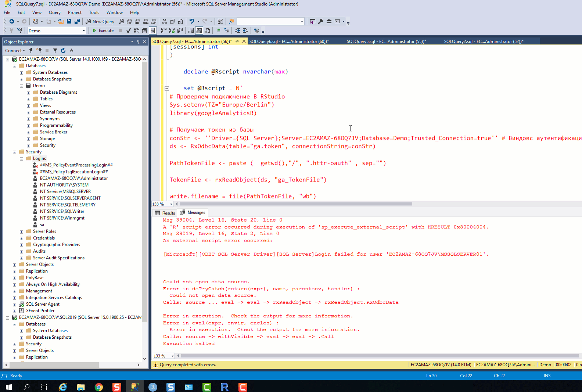Click the Undo arrow icon
The width and height of the screenshot is (582, 392).
(x=191, y=21)
